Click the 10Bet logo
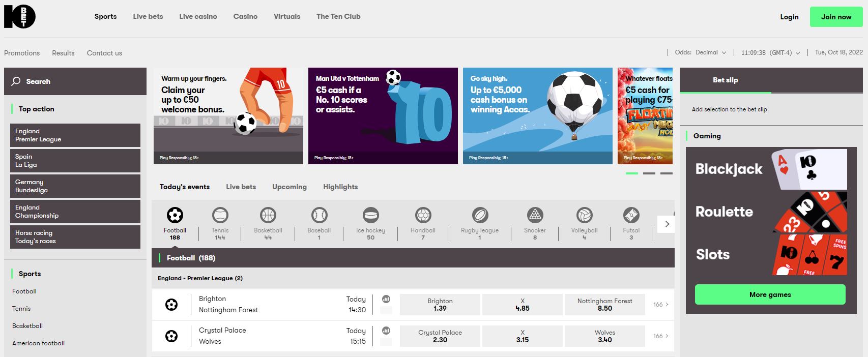 coord(20,17)
